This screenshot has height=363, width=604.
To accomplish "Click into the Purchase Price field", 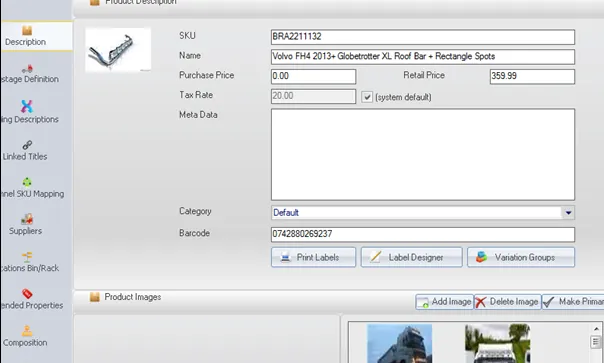I will point(314,76).
